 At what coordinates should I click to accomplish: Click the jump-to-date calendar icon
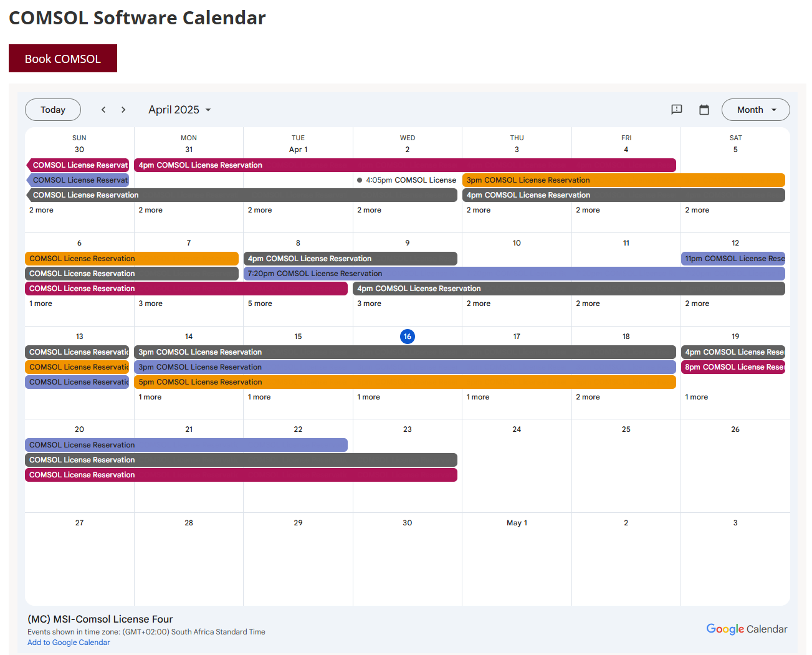coord(704,110)
